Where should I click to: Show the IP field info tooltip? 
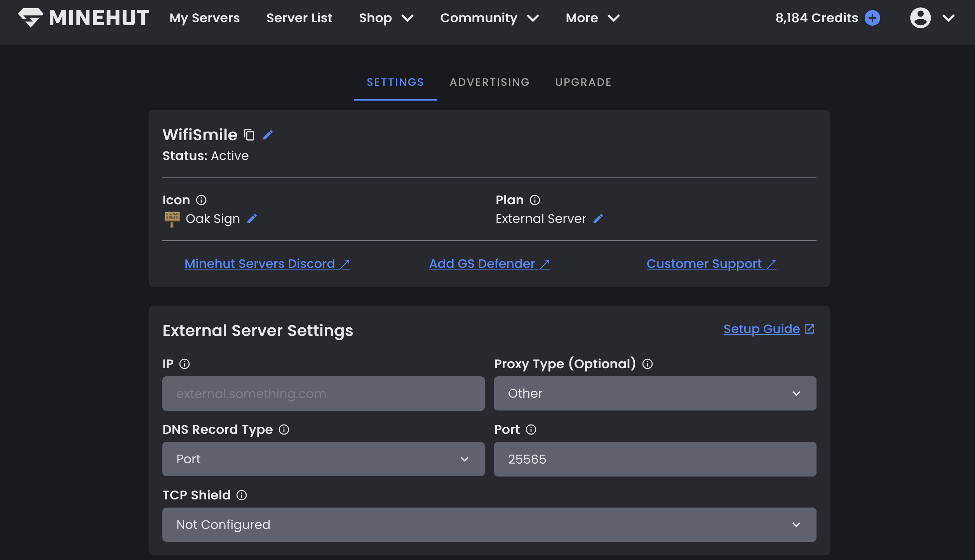(185, 364)
